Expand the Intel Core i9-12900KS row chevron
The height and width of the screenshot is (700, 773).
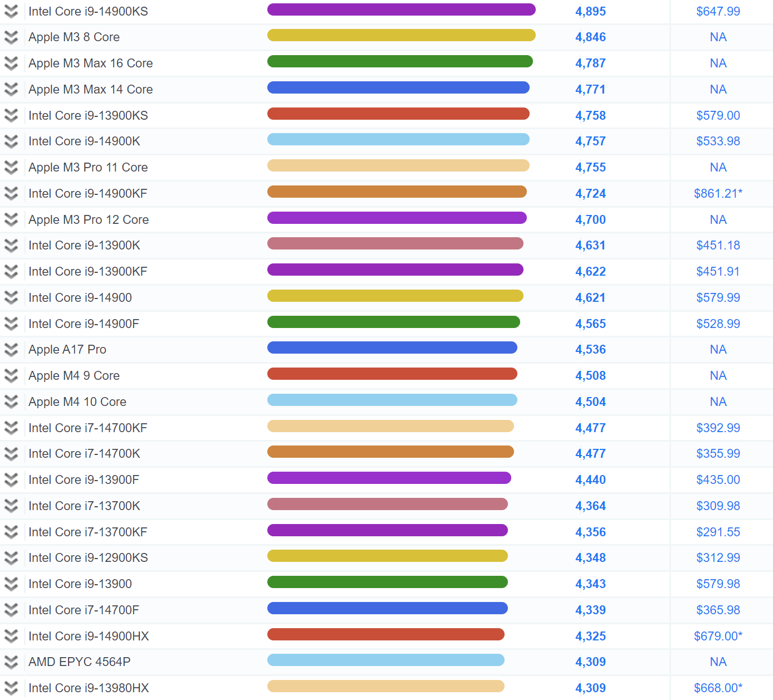click(x=11, y=558)
